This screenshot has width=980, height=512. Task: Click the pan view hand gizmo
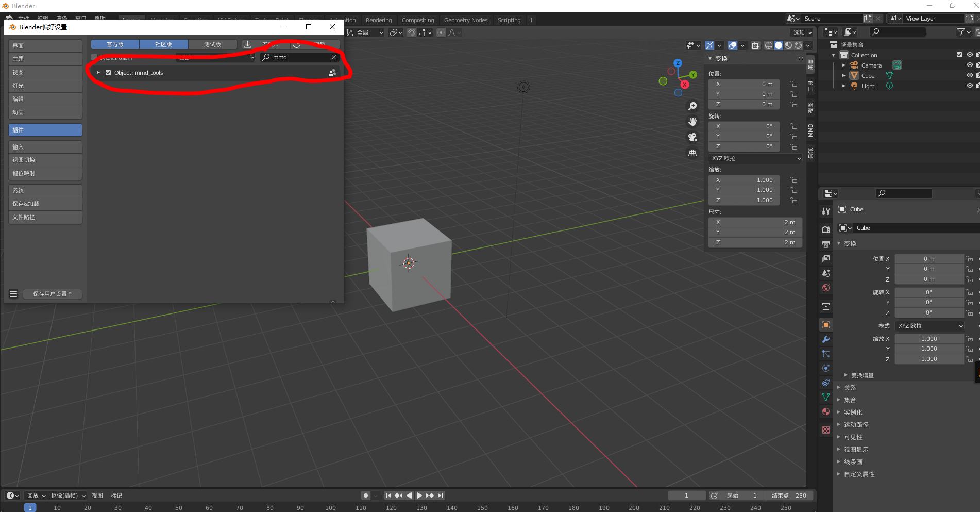click(692, 122)
